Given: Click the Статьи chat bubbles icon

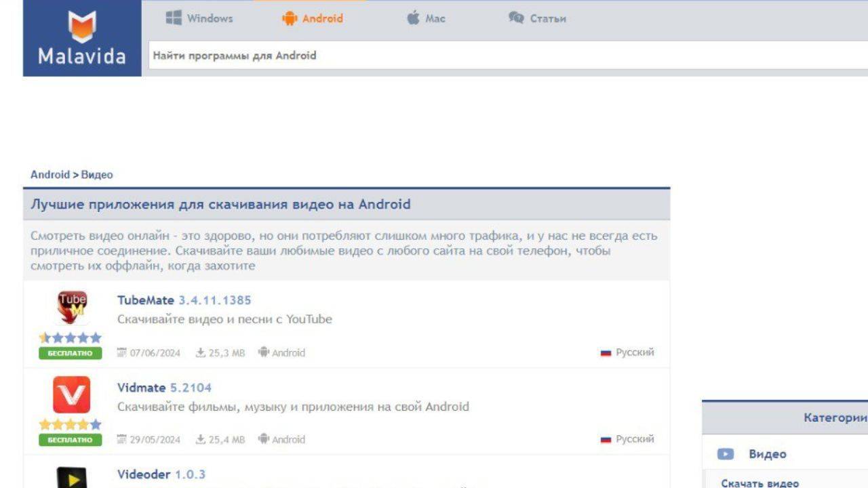Looking at the screenshot, I should click(x=516, y=18).
